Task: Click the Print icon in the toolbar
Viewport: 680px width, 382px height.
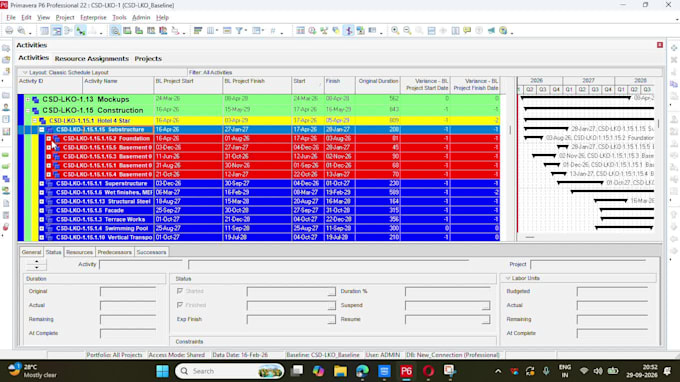Action: pyautogui.click(x=9, y=30)
